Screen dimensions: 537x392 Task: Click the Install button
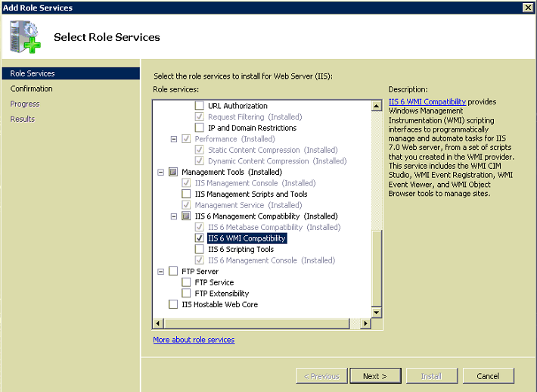[432, 376]
